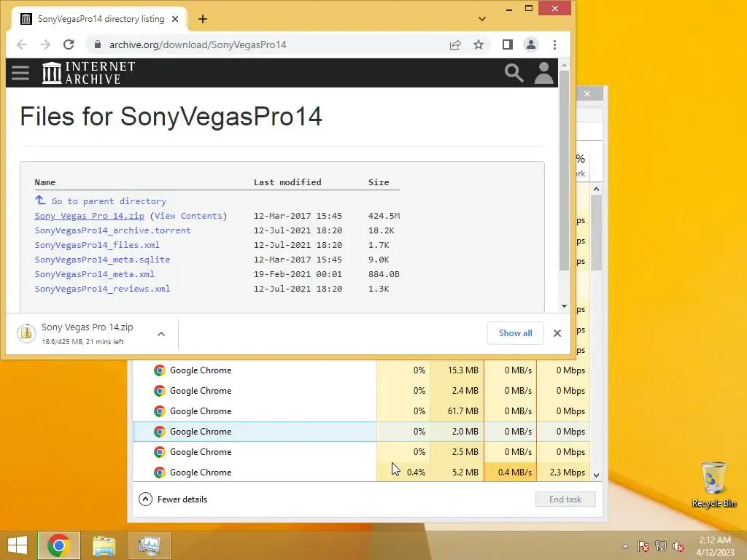Open SonyVegasPro14_meta.xml
The height and width of the screenshot is (560, 747).
point(94,274)
